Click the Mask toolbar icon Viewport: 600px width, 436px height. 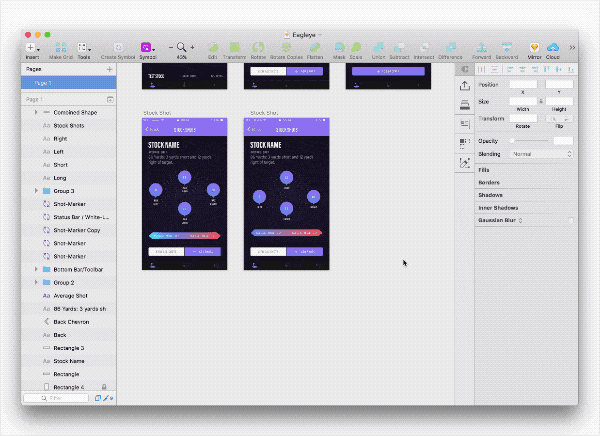[x=340, y=47]
